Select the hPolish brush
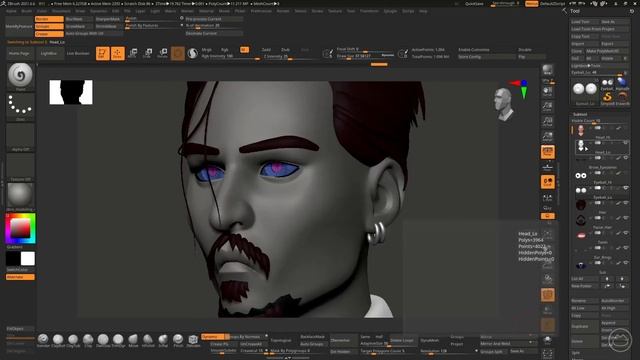The image size is (640, 360). pos(148,340)
